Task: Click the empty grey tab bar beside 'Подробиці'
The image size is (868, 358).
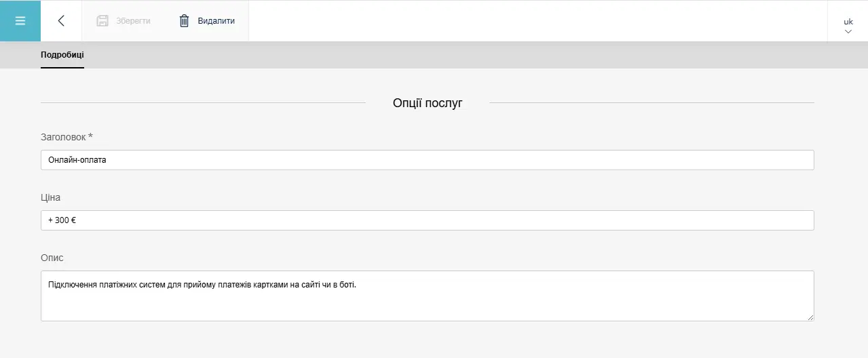Action: (x=475, y=55)
